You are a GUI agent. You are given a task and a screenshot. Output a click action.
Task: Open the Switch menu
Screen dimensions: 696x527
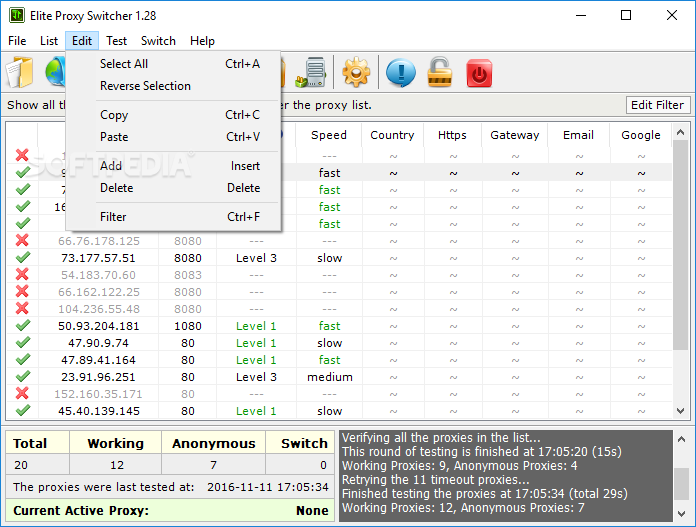tap(158, 41)
